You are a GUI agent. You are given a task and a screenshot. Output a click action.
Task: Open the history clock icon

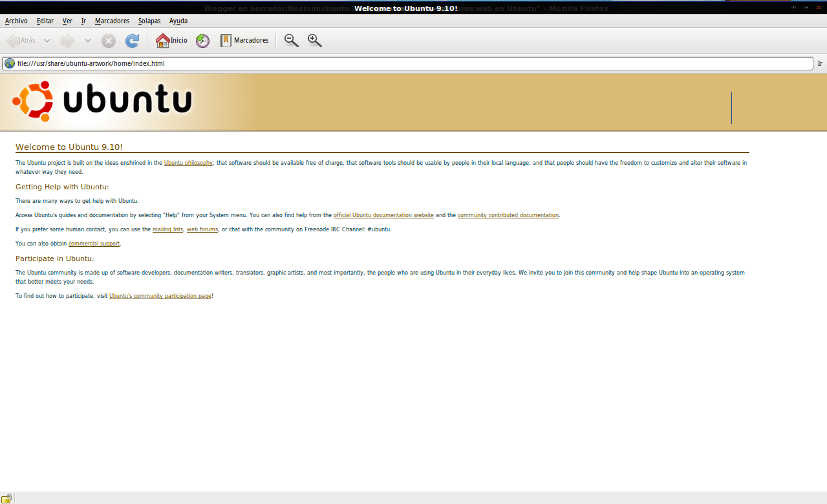tap(203, 41)
